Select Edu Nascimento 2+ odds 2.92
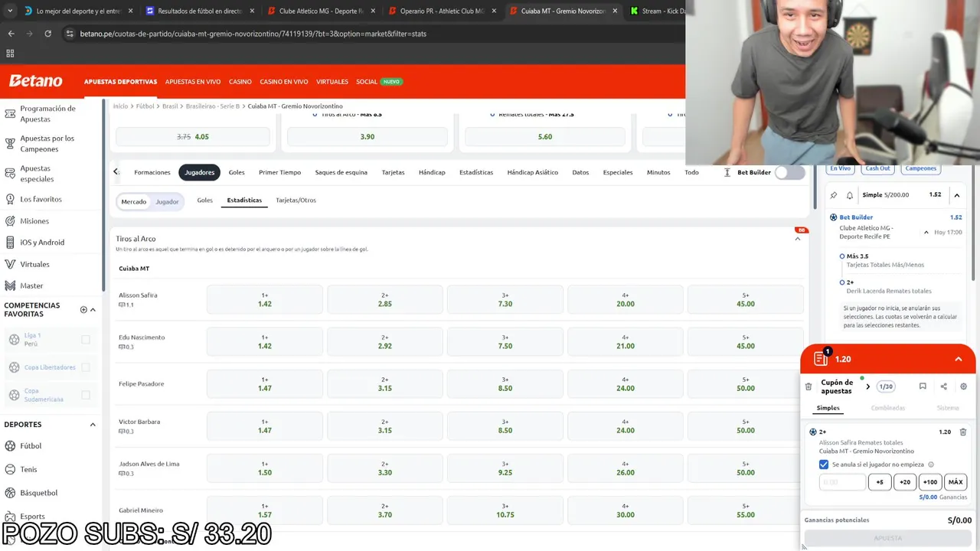 [385, 341]
